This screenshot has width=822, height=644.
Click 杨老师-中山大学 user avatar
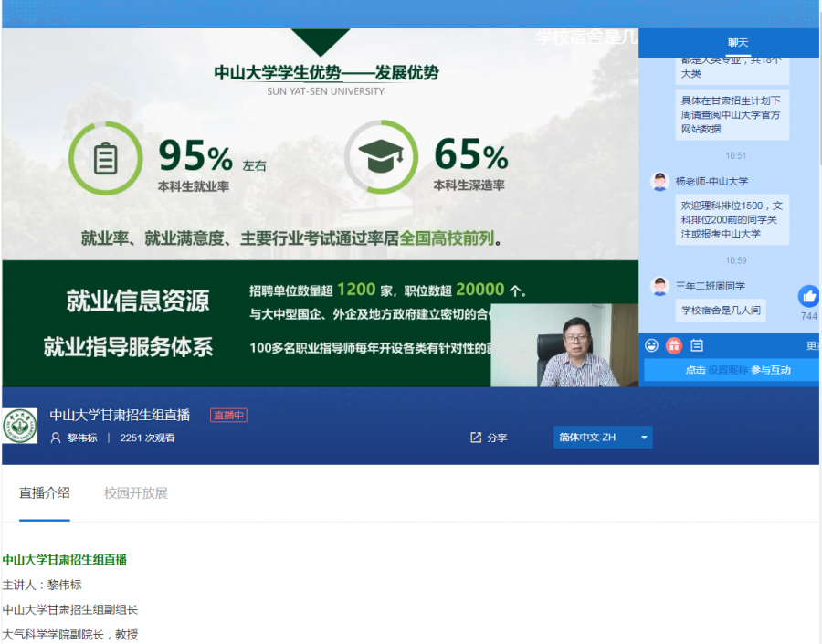coord(659,181)
